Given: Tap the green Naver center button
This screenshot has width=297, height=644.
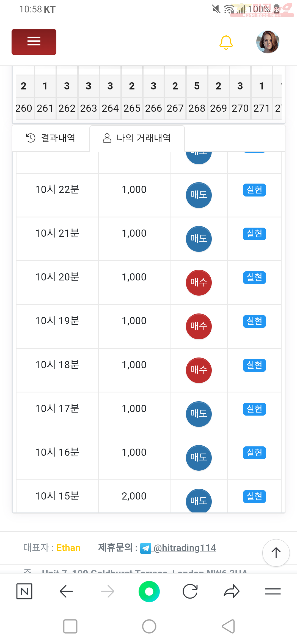Looking at the screenshot, I should [149, 591].
